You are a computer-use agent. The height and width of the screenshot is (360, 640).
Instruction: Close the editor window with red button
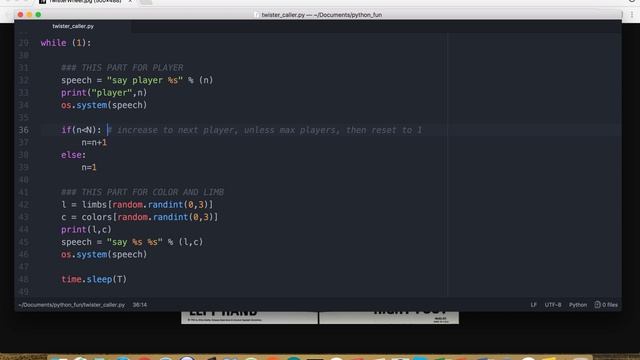click(20, 15)
